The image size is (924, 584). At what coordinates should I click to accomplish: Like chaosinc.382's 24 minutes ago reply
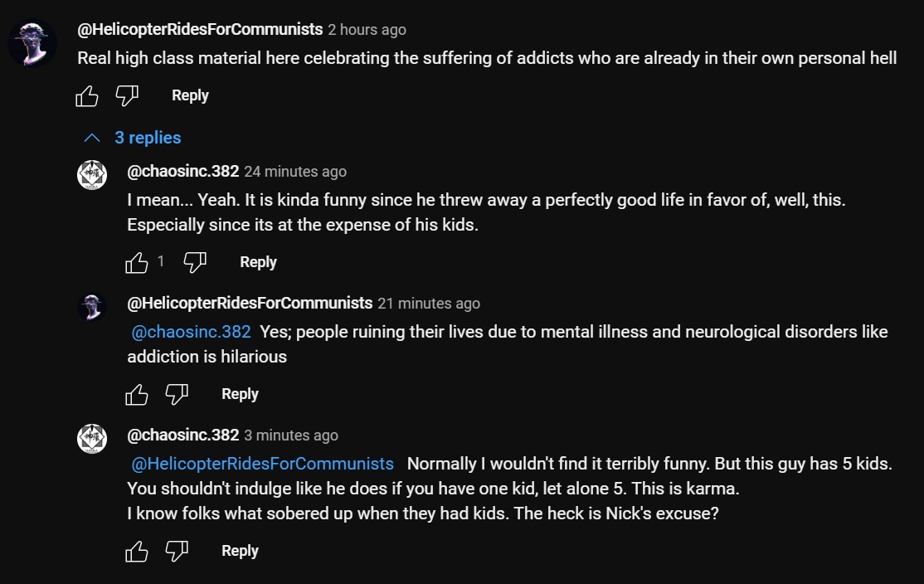click(137, 263)
